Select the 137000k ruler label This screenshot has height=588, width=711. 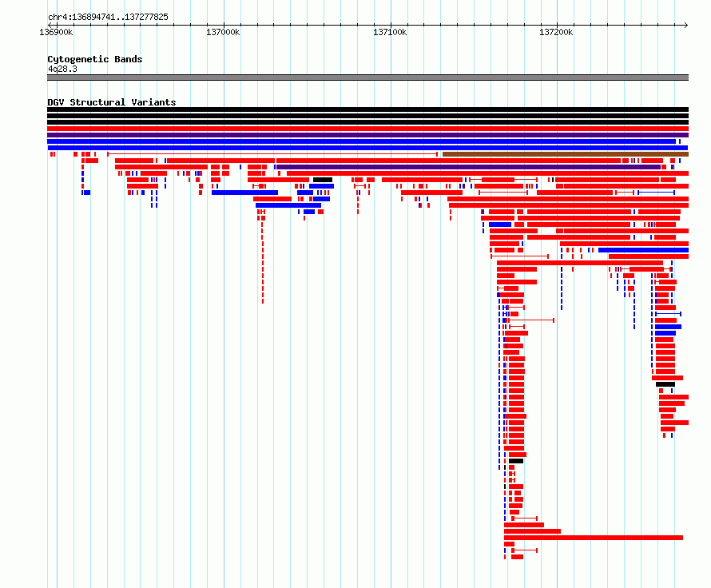click(223, 32)
